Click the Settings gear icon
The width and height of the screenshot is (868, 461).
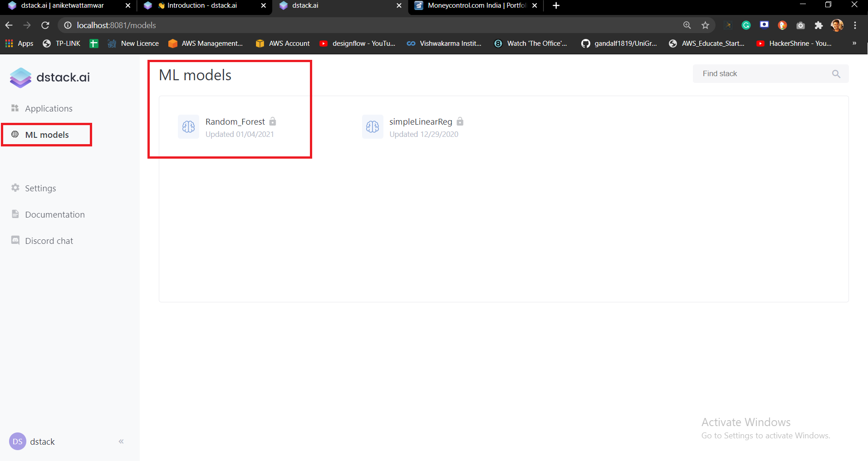click(x=15, y=188)
